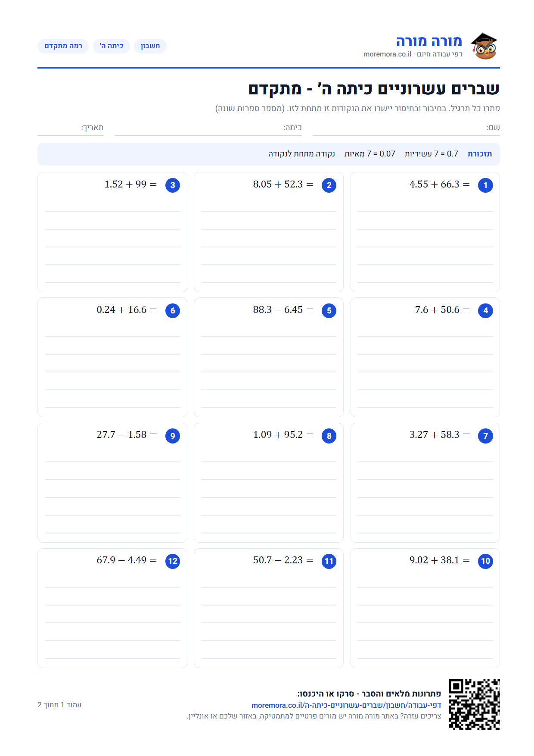Click the number 4 exercise badge
The image size is (534, 756).
point(485,311)
